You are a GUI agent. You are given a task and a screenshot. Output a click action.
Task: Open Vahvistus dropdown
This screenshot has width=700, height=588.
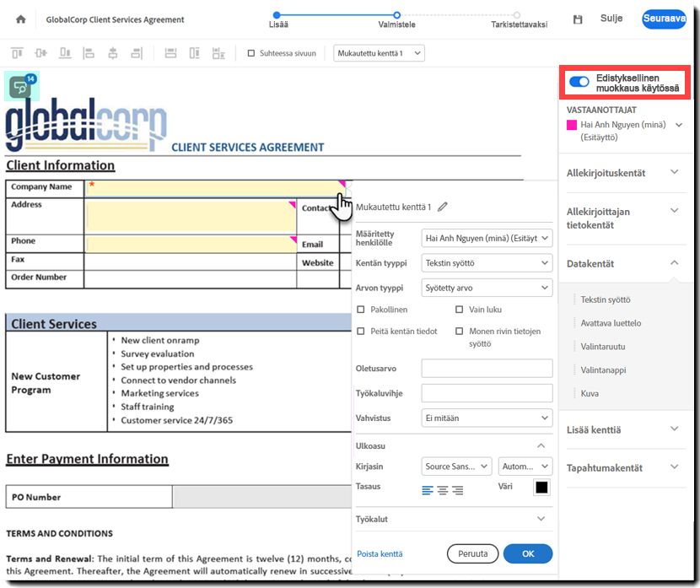(x=487, y=418)
